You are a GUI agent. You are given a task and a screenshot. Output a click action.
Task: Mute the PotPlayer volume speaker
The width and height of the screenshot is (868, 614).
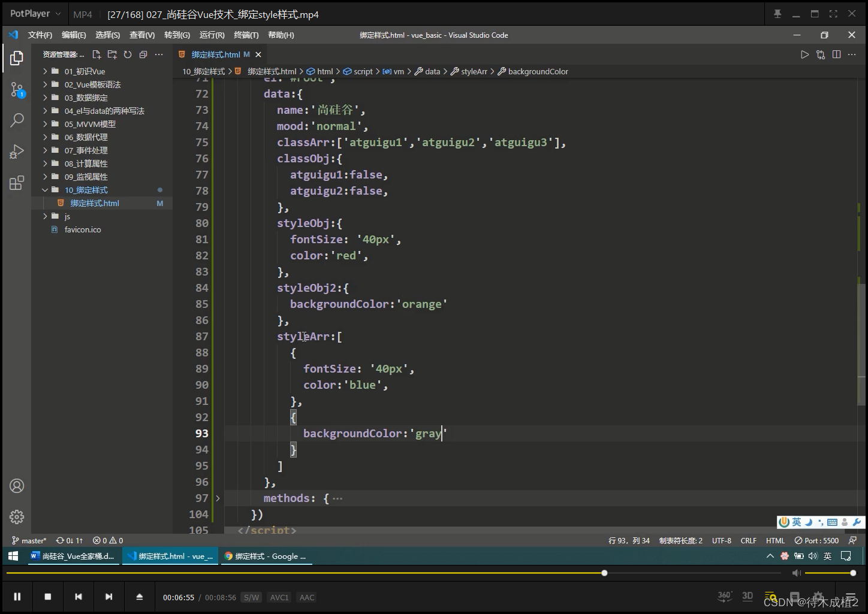[797, 573]
